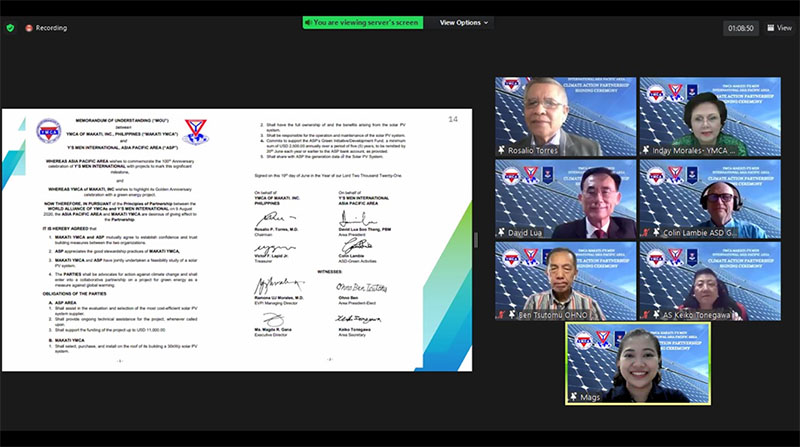
Task: Click the divider handle between shared screen and gallery
Action: (x=476, y=240)
